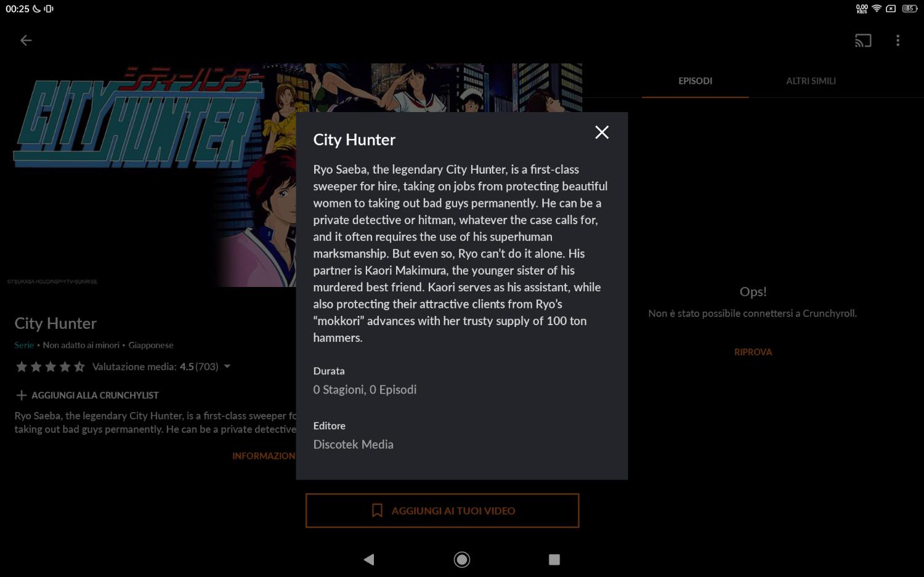Screen dimensions: 924x577
Task: Click the five-star rating row
Action: (x=51, y=367)
